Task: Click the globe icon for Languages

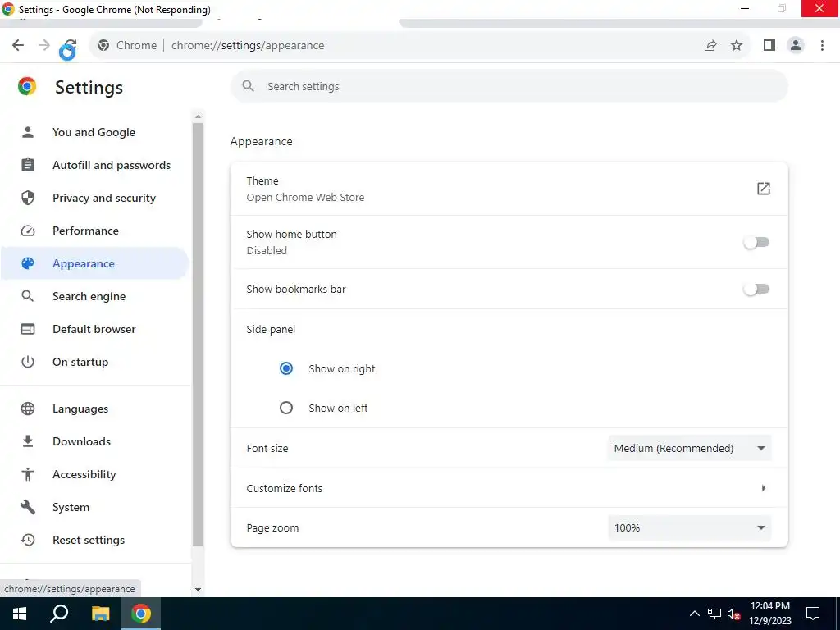Action: click(x=28, y=409)
